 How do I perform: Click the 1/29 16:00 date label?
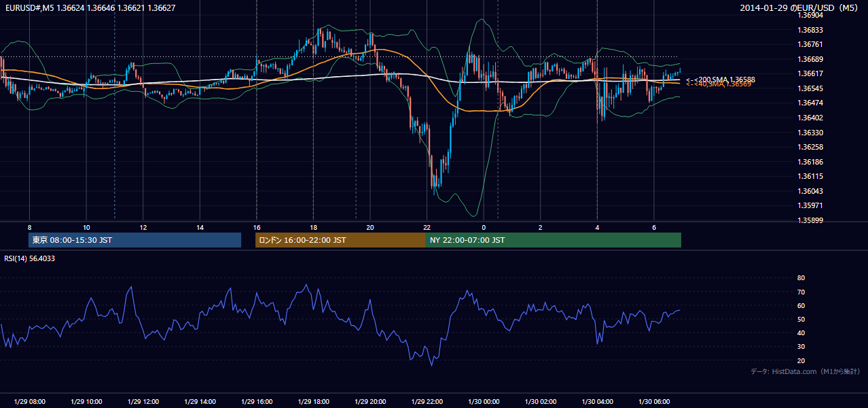click(x=256, y=402)
